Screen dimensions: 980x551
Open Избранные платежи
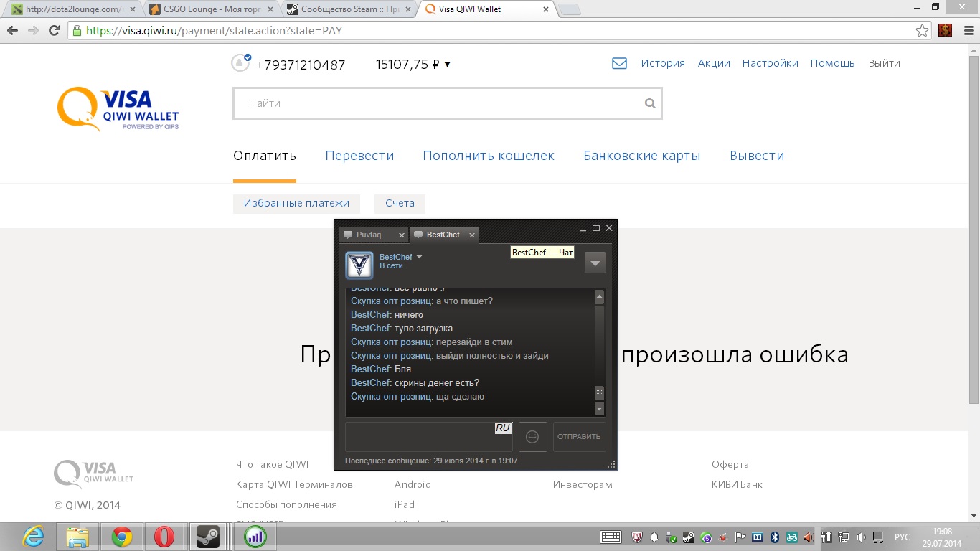tap(296, 203)
